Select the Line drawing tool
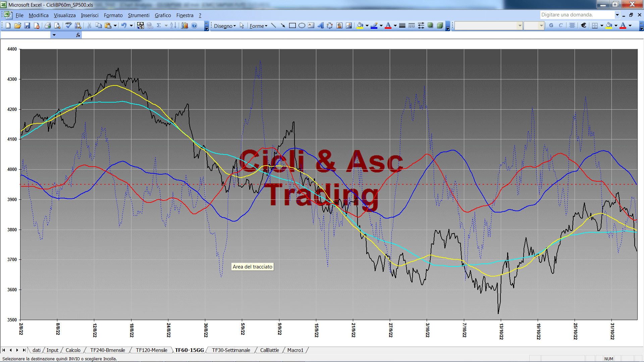This screenshot has width=644, height=362. [273, 25]
